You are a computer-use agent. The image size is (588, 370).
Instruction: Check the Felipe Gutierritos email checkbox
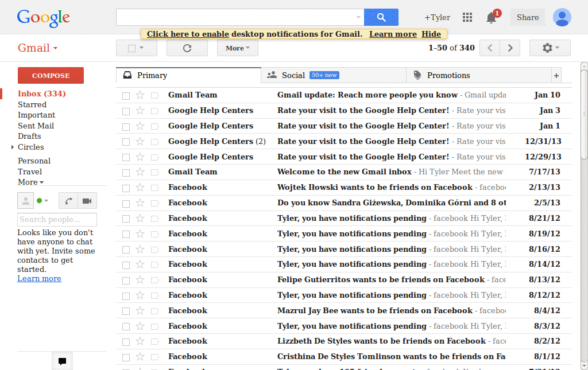pyautogui.click(x=126, y=281)
